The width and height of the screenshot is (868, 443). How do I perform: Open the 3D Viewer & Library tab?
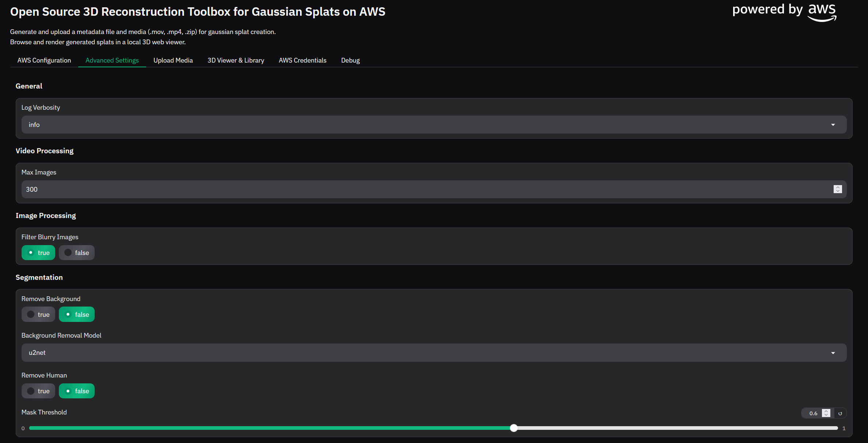(x=236, y=60)
